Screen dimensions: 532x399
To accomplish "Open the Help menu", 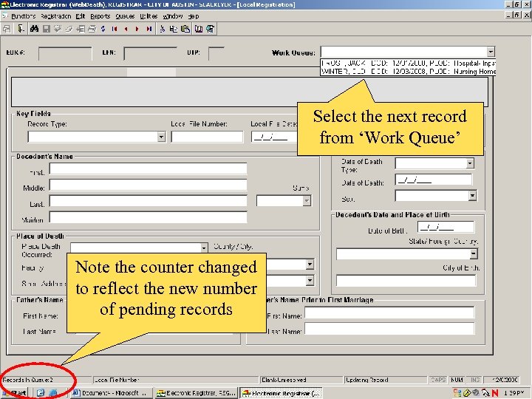I will tap(194, 16).
